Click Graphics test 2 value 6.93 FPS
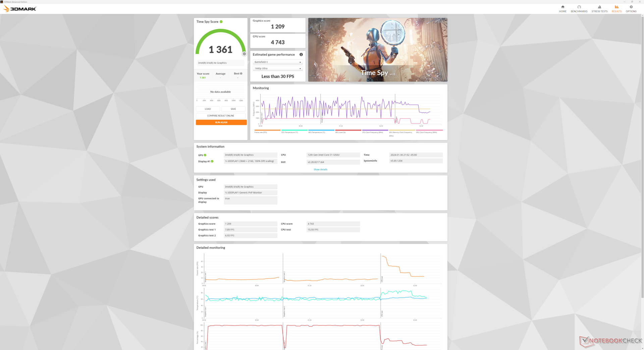This screenshot has height=350, width=644. 251,236
